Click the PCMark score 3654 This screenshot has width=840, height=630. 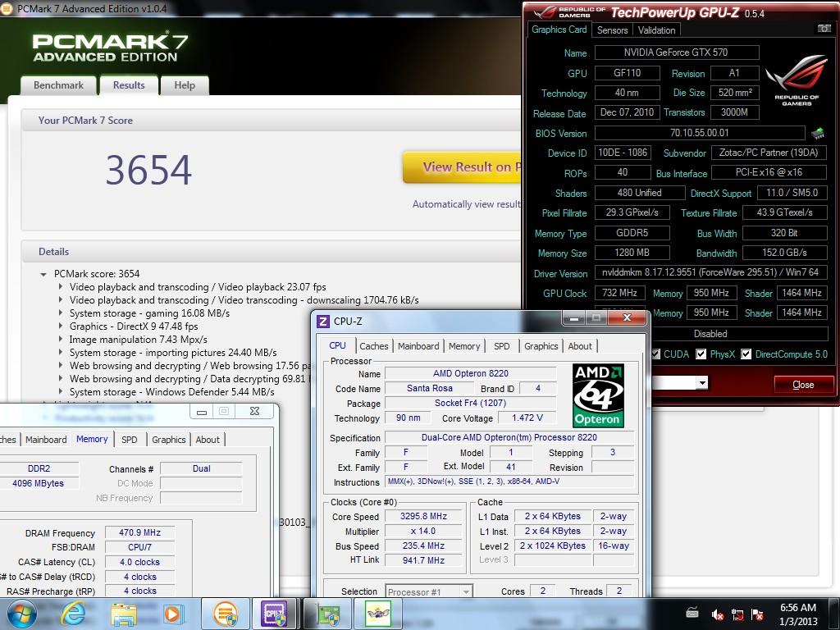click(x=148, y=170)
